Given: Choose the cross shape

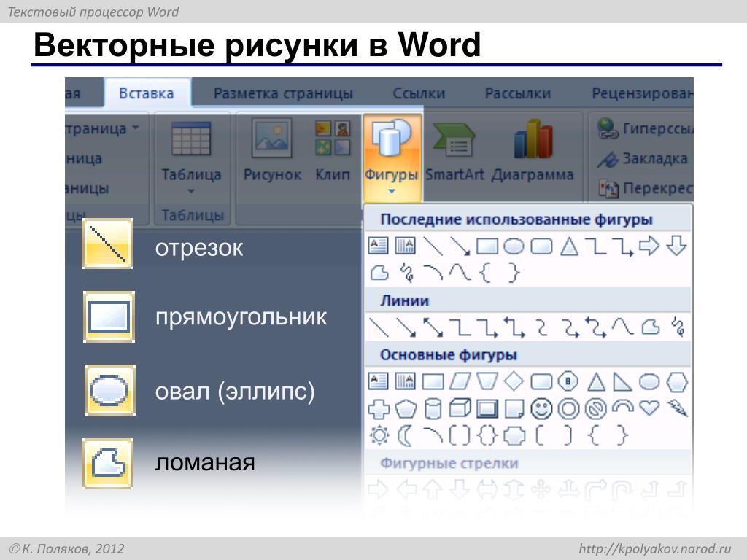Looking at the screenshot, I should click(379, 408).
